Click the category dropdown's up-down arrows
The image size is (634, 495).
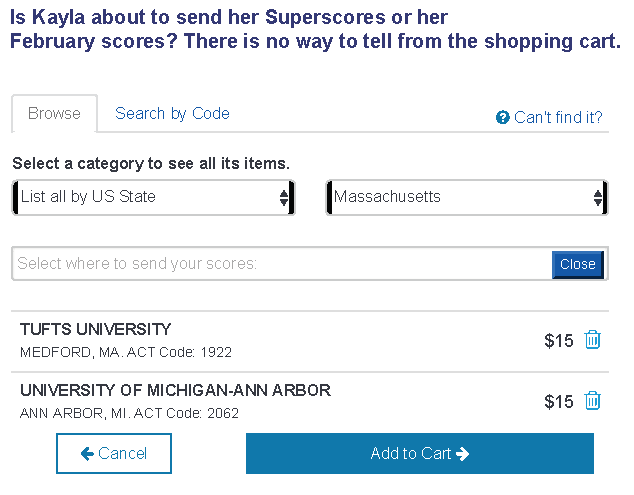point(283,198)
